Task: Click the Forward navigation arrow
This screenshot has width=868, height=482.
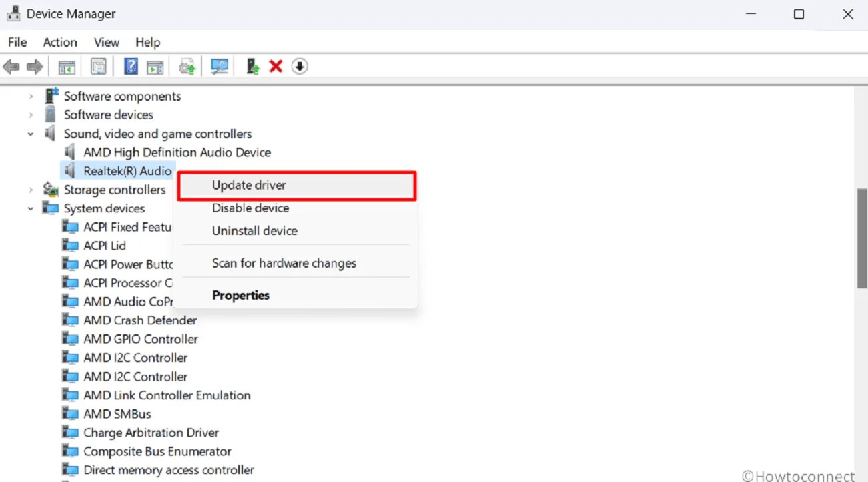Action: point(33,65)
